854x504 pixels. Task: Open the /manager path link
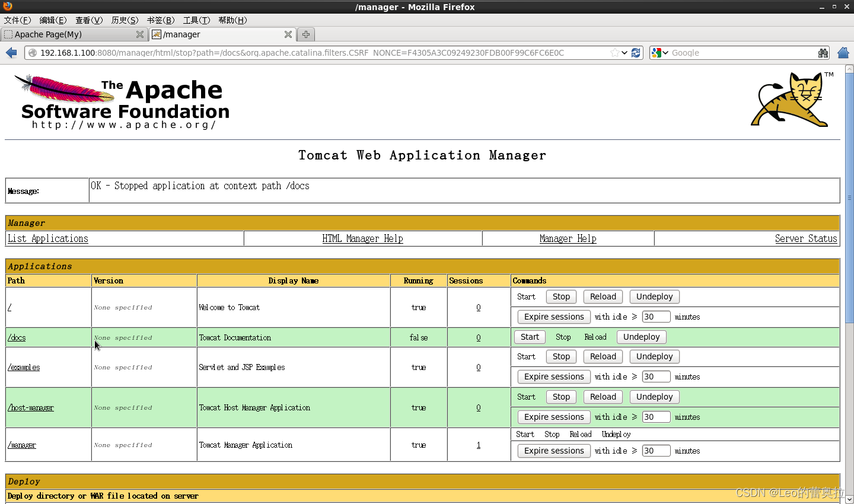tap(22, 445)
